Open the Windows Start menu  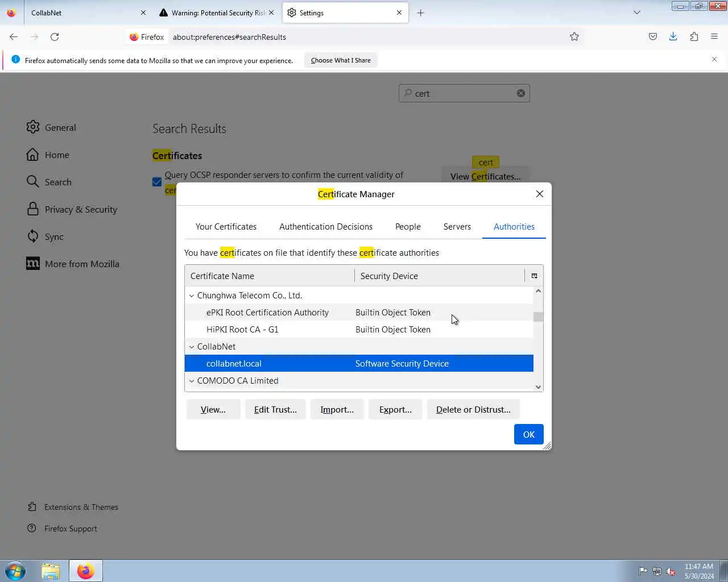(x=15, y=571)
